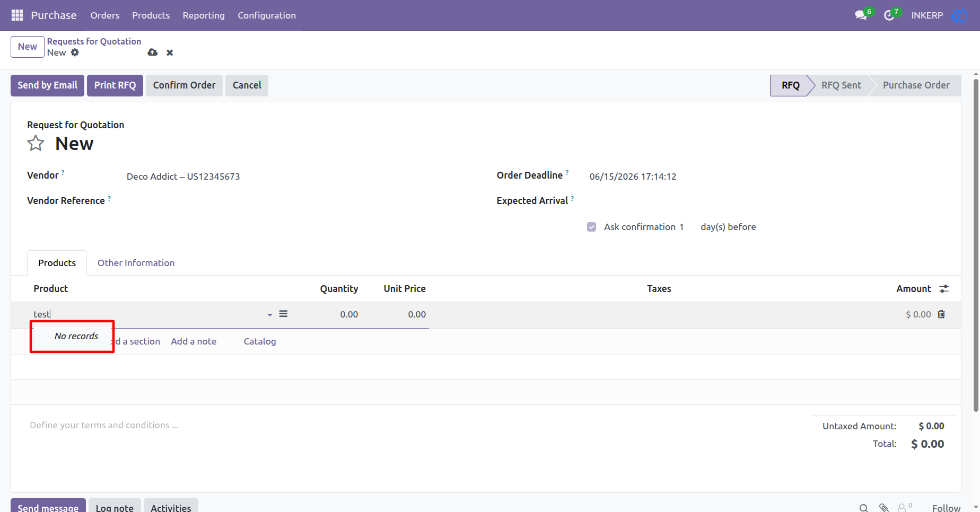
Task: Open the product details list icon
Action: pyautogui.click(x=283, y=314)
